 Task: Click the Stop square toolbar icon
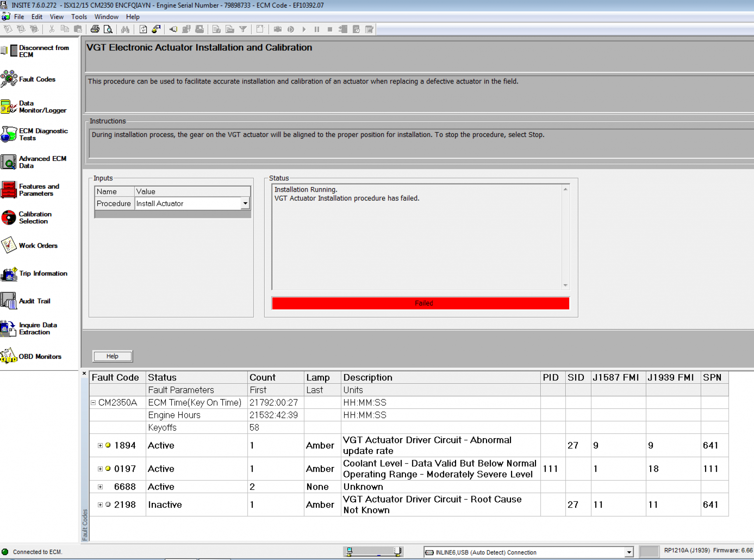(x=330, y=29)
